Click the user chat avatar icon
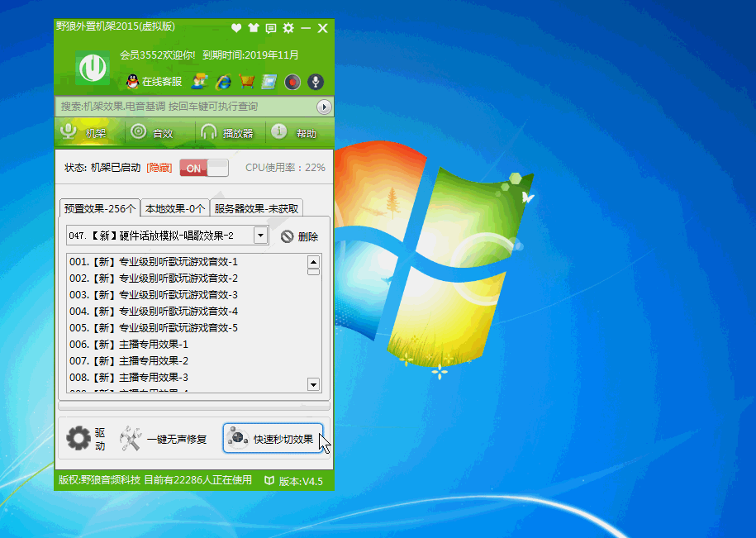Image resolution: width=756 pixels, height=538 pixels. click(200, 82)
